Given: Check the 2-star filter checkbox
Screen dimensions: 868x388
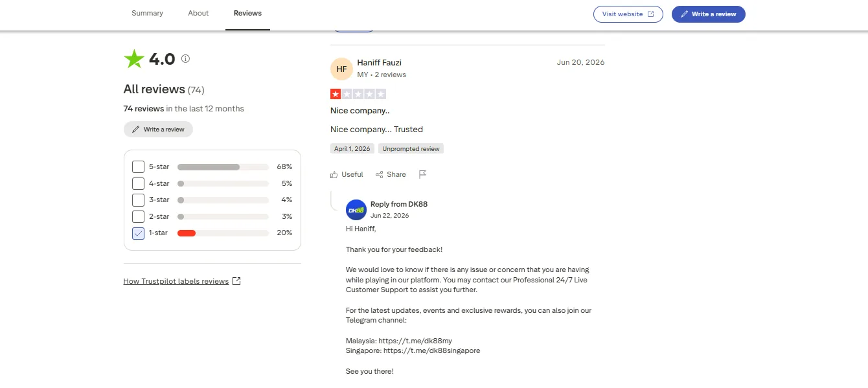Looking at the screenshot, I should (138, 216).
